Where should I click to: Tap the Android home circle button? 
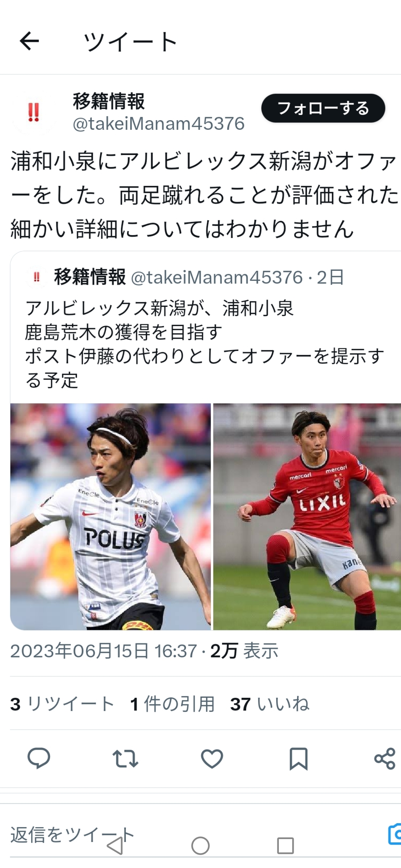(x=200, y=846)
